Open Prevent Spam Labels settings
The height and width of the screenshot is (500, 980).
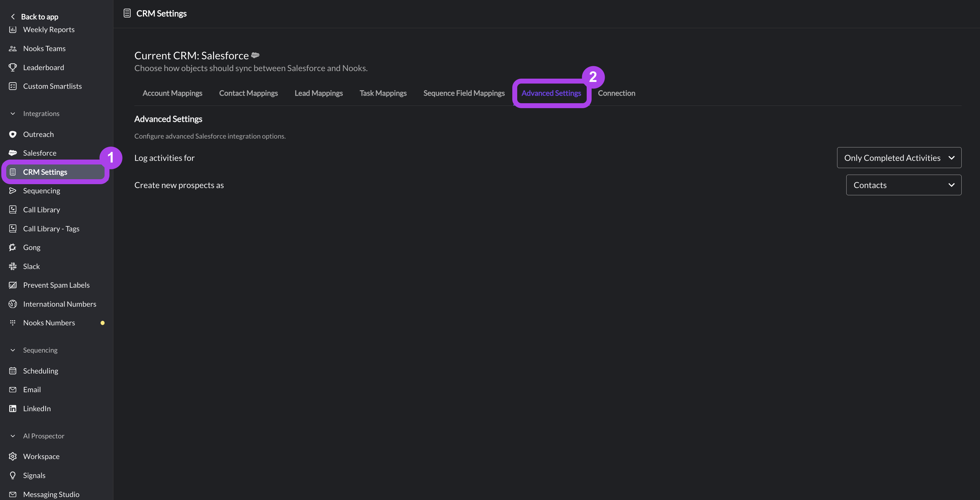click(x=56, y=285)
